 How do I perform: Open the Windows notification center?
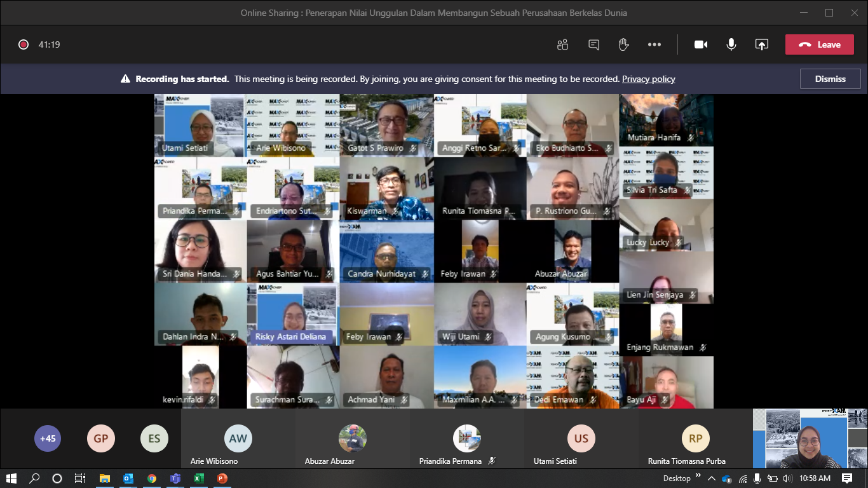coord(847,478)
